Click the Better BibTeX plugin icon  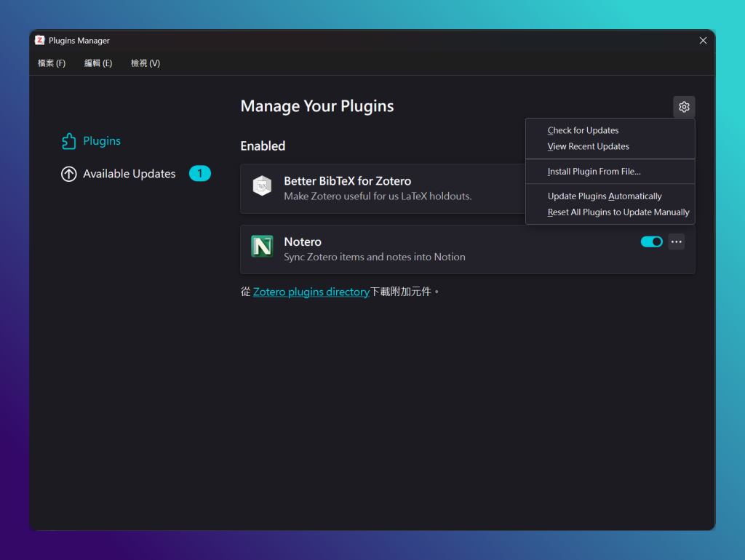[x=262, y=185]
